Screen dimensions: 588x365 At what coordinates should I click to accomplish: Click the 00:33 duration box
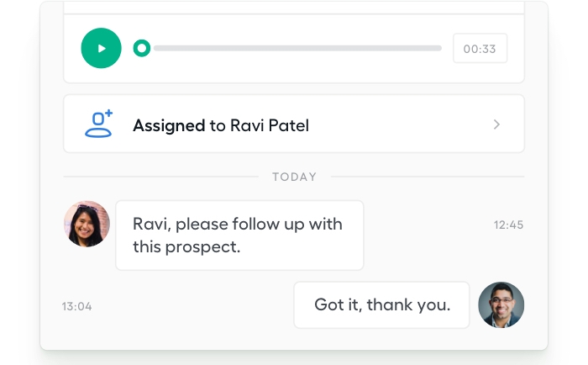[480, 49]
